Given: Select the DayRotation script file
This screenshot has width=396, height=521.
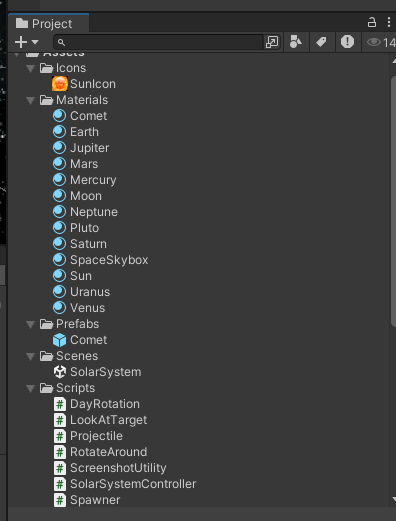Looking at the screenshot, I should [x=97, y=404].
